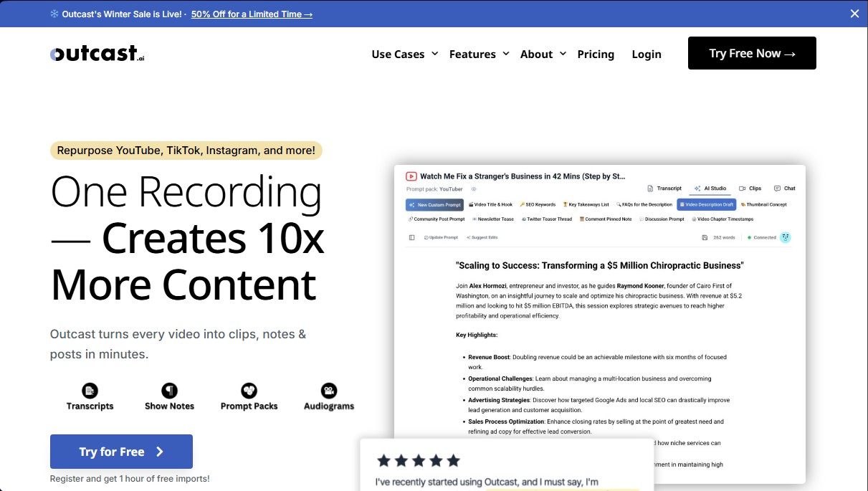Viewport: 868px width, 491px height.
Task: Open the Login page
Action: click(x=647, y=54)
